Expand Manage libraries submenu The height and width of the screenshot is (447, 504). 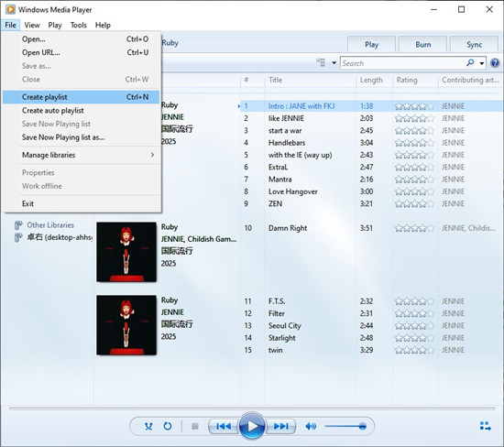(81, 155)
